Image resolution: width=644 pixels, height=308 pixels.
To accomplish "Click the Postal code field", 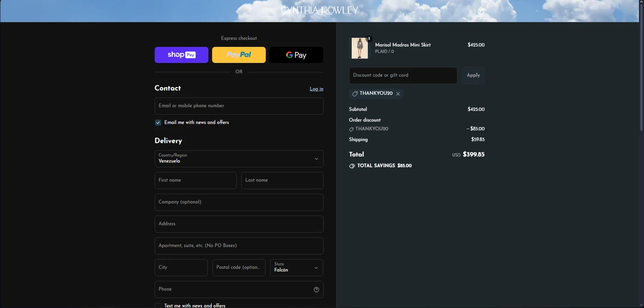I will pyautogui.click(x=239, y=268).
